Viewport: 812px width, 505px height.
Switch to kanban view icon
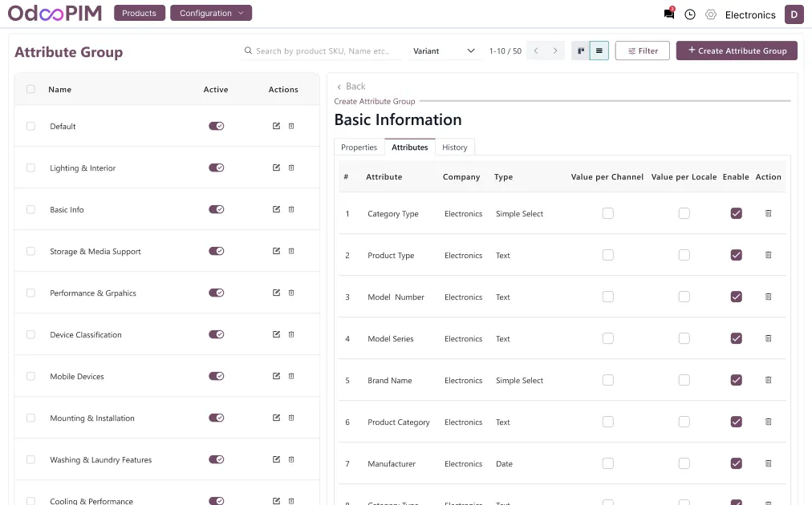581,51
